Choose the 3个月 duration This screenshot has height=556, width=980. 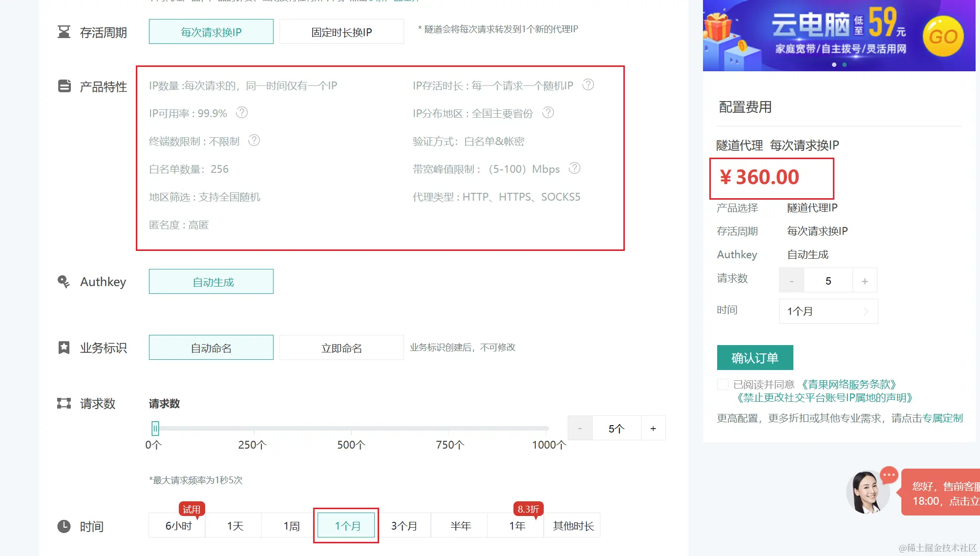click(x=404, y=525)
